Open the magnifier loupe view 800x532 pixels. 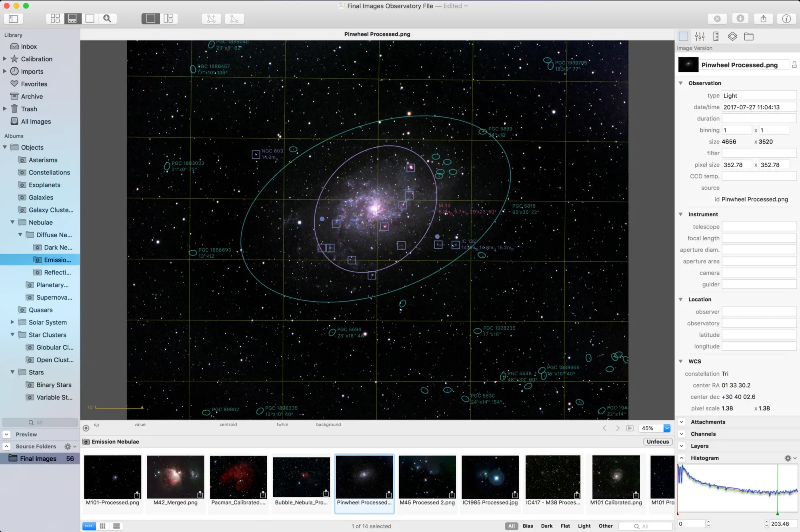pyautogui.click(x=107, y=18)
